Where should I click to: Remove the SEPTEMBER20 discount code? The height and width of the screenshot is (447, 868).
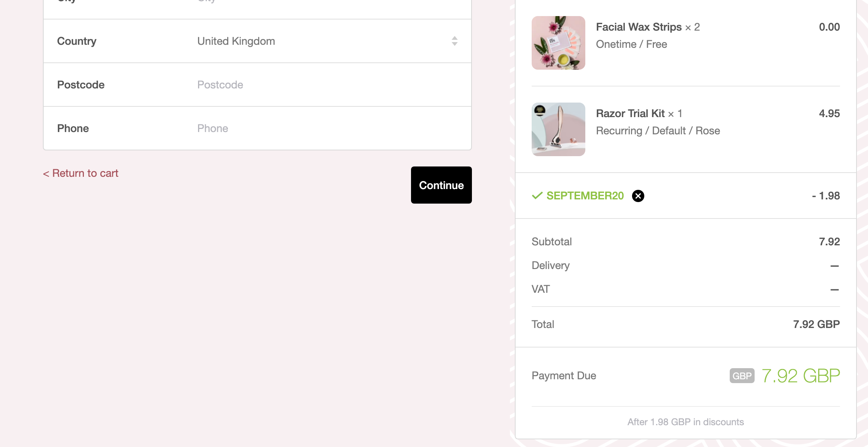(x=638, y=196)
